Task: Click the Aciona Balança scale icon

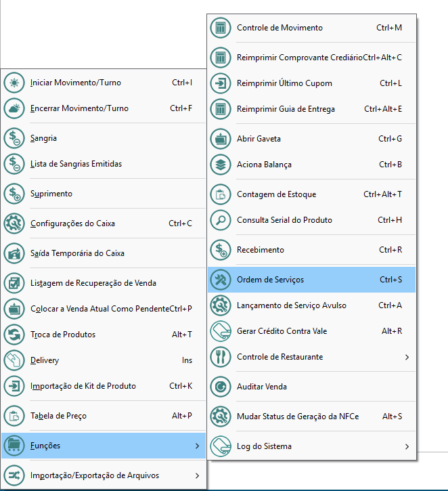Action: click(x=220, y=165)
